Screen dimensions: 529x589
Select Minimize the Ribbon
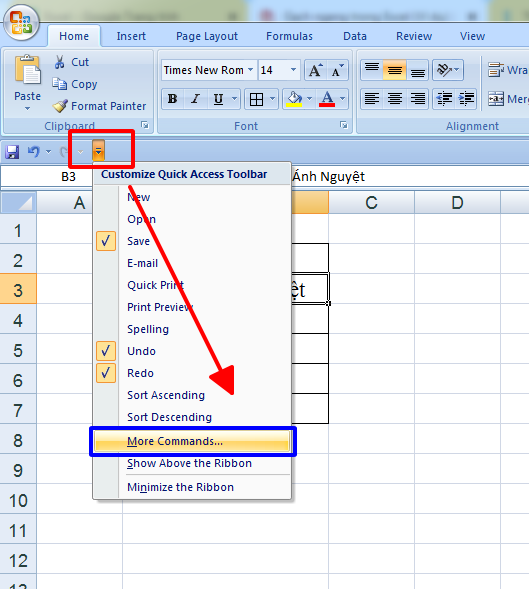pos(192,487)
